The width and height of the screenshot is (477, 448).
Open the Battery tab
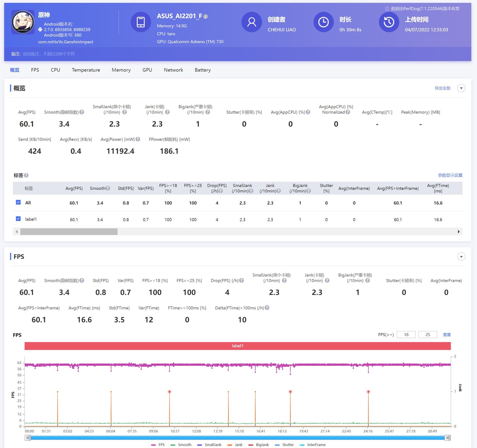pyautogui.click(x=203, y=70)
